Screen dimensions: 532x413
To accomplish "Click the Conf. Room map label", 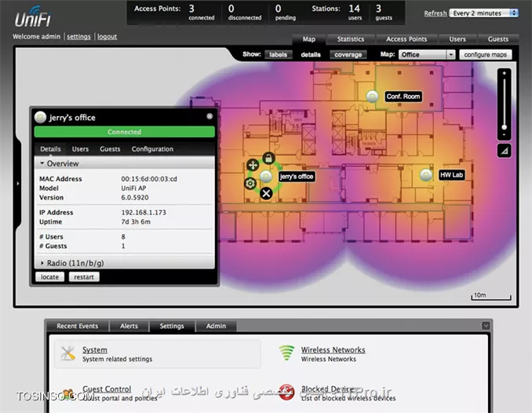I will (x=403, y=97).
